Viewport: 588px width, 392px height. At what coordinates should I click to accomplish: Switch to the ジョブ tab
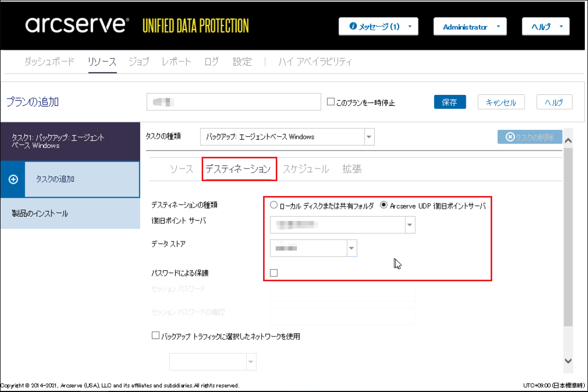click(139, 61)
